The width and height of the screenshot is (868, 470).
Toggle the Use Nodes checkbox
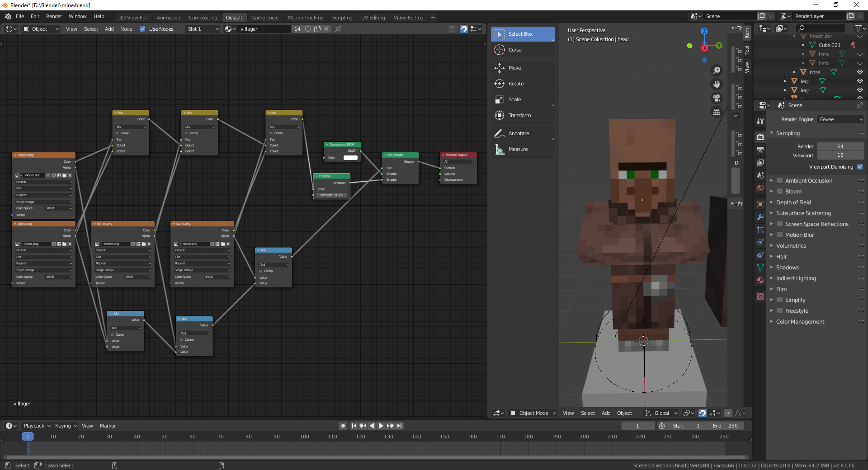(x=142, y=29)
